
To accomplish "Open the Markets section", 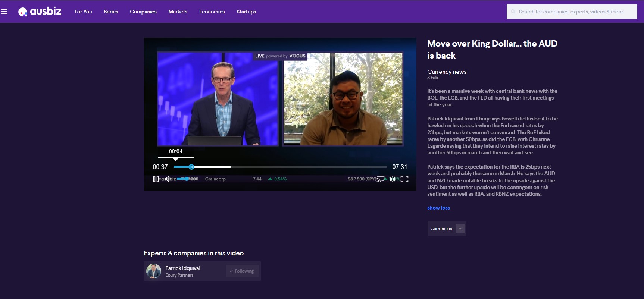I will [x=178, y=12].
